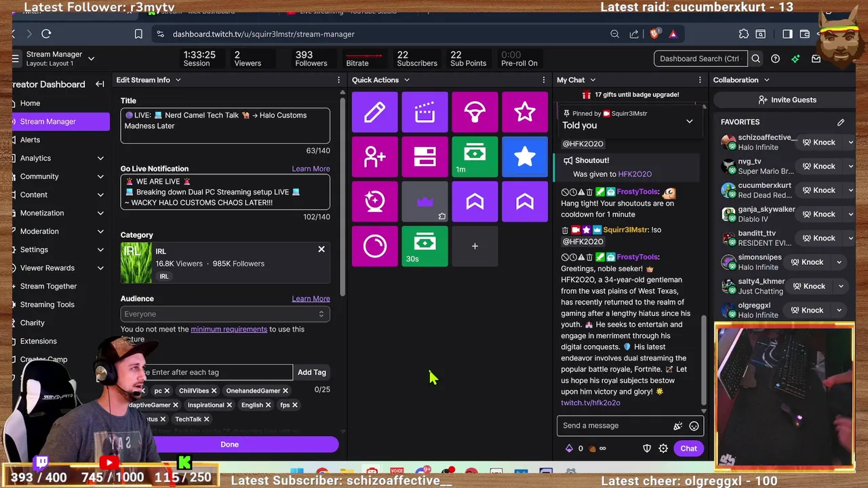Open Charity in the sidebar

pyautogui.click(x=32, y=323)
